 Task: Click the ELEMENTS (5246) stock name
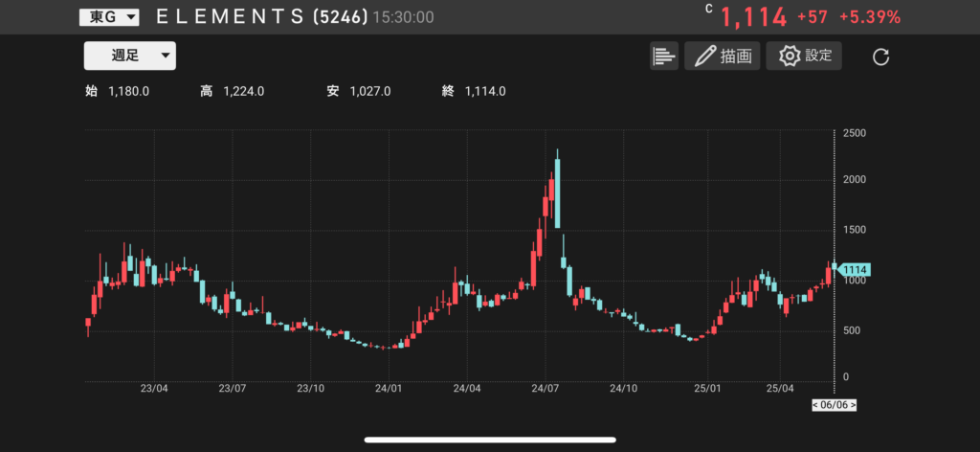tap(262, 17)
